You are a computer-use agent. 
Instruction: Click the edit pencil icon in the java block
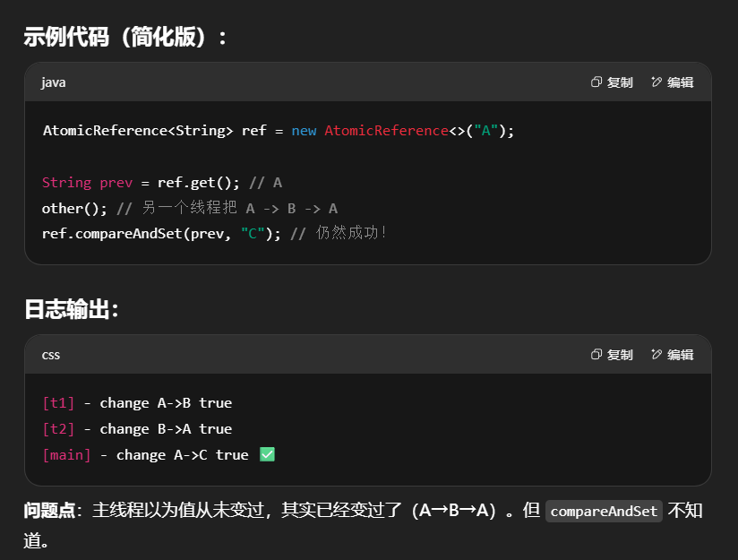point(656,82)
